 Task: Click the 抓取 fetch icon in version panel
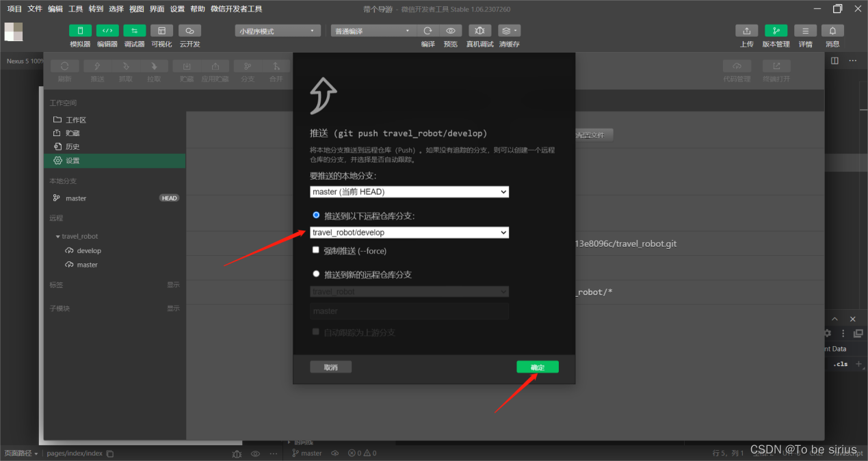click(126, 66)
